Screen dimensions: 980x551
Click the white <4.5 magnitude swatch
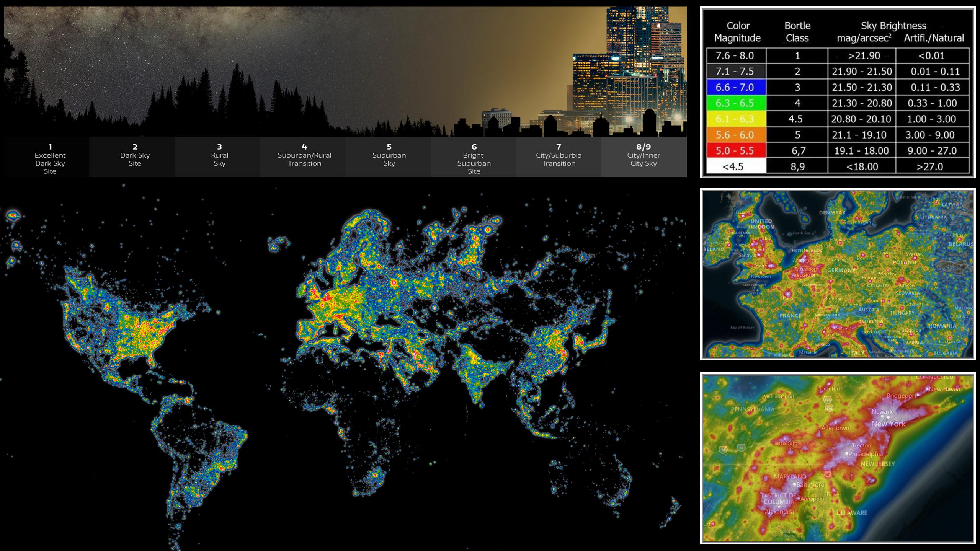coord(736,166)
